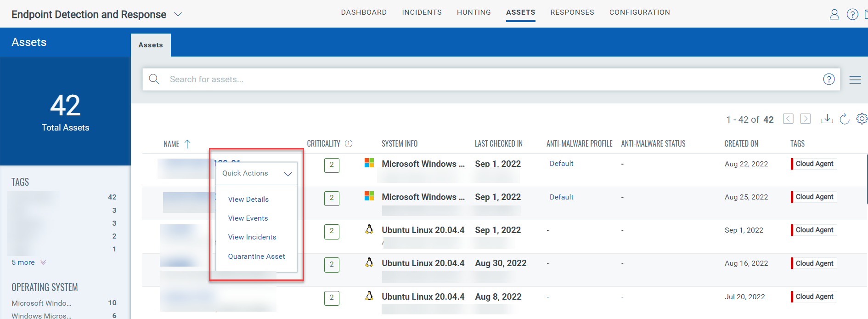
Task: Choose View Details from Quick Actions
Action: [x=248, y=199]
